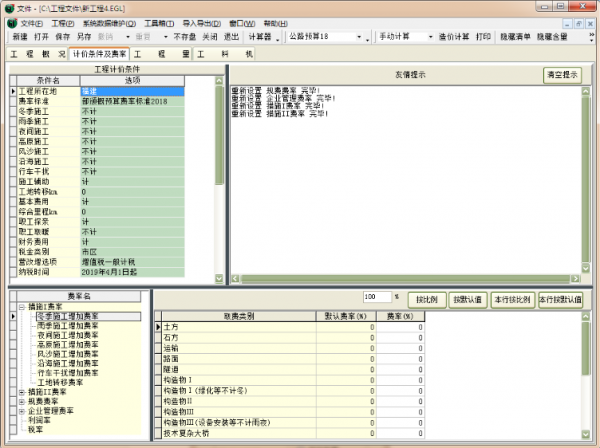Click the 另存 toolbar button
Viewport: 600px width, 448px height.
(x=84, y=37)
